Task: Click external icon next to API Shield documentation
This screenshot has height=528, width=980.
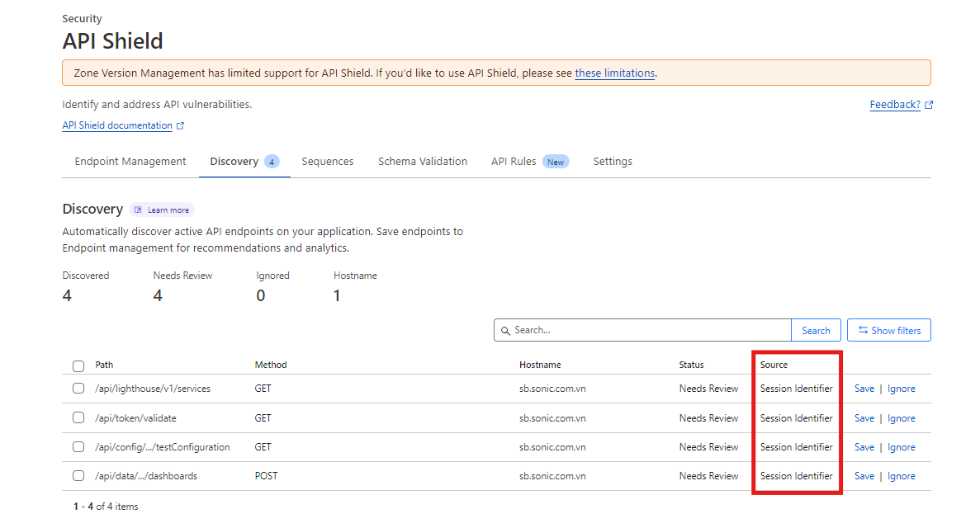Action: (x=181, y=126)
